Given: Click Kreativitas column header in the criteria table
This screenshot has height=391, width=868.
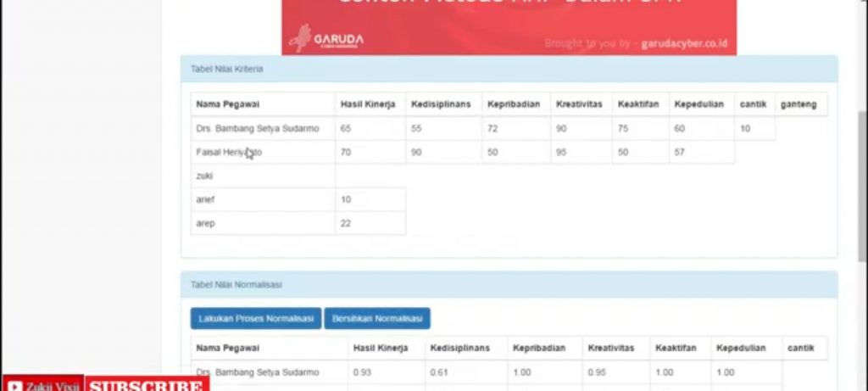Looking at the screenshot, I should (578, 104).
